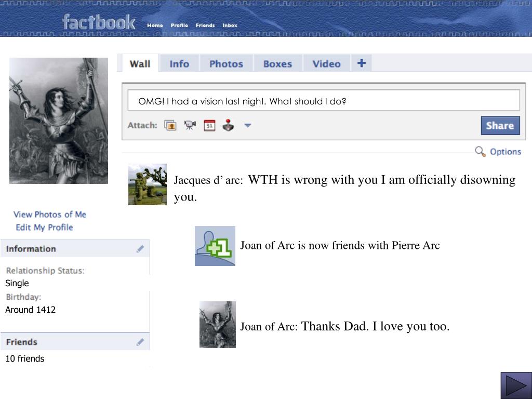Attach a photo using the photo icon
Screen dimensions: 532x399
[170, 125]
